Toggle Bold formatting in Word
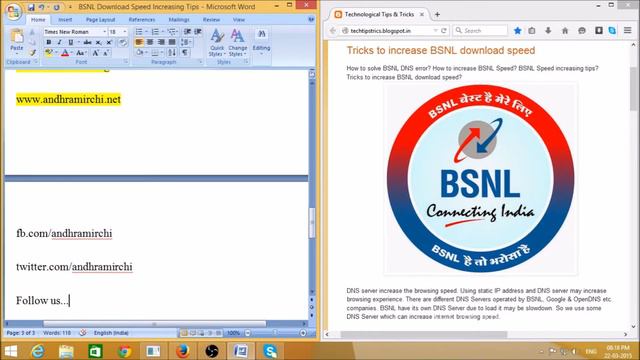The height and width of the screenshot is (360, 640). click(x=49, y=42)
